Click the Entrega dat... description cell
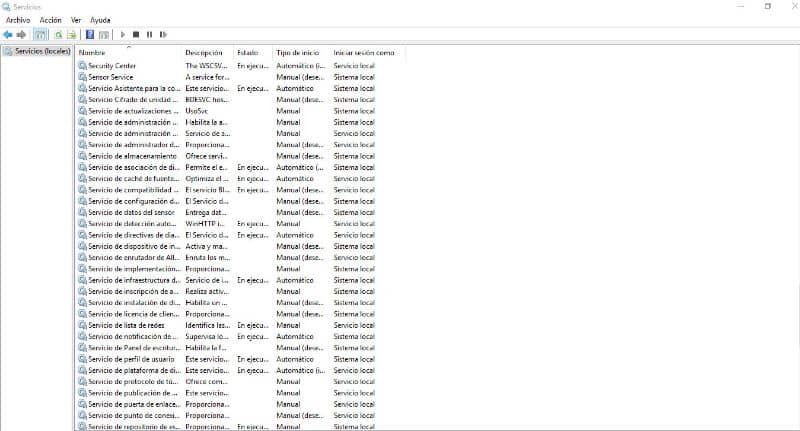The height and width of the screenshot is (431, 800). [205, 212]
